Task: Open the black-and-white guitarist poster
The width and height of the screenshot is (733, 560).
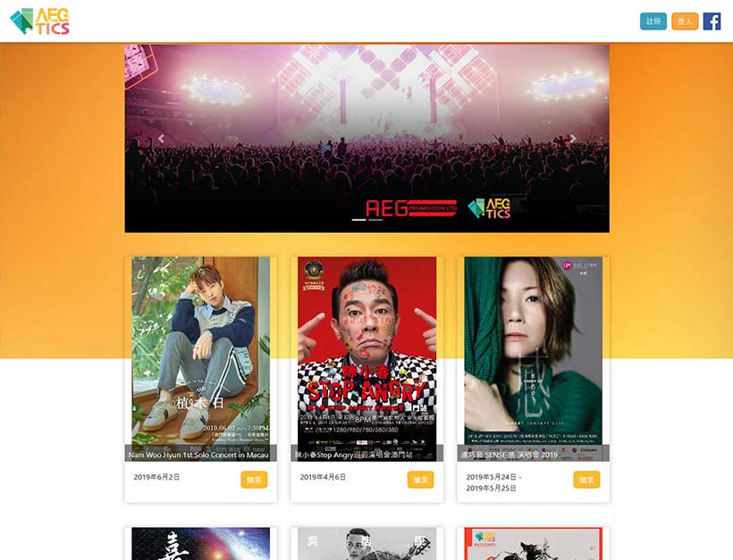Action: click(x=367, y=544)
